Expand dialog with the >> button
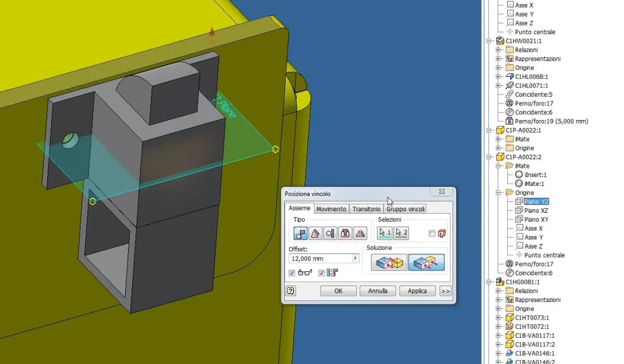624x364 pixels. pyautogui.click(x=445, y=291)
